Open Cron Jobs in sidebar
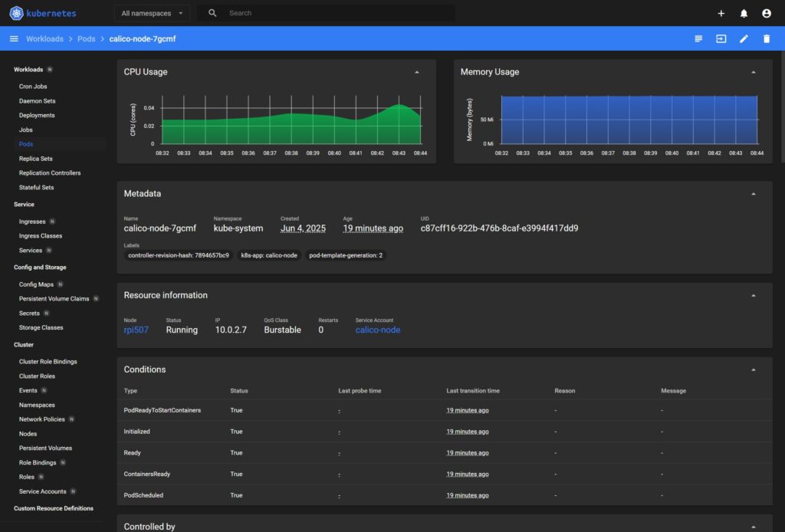This screenshot has width=785, height=532. click(x=33, y=86)
